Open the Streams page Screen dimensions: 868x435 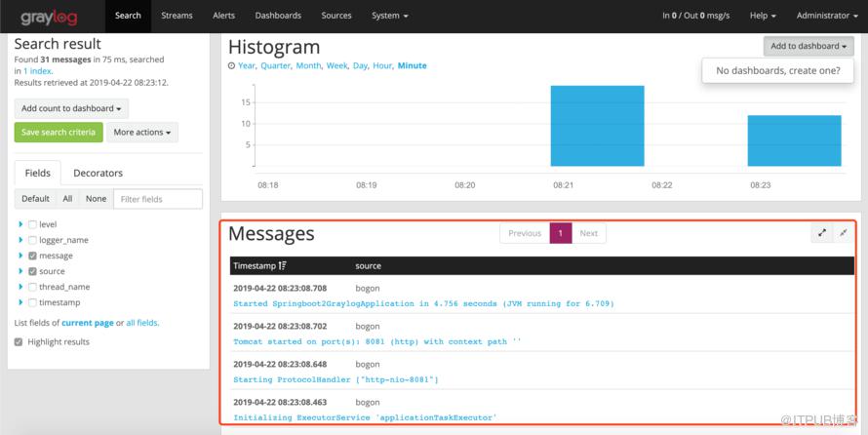click(x=177, y=16)
